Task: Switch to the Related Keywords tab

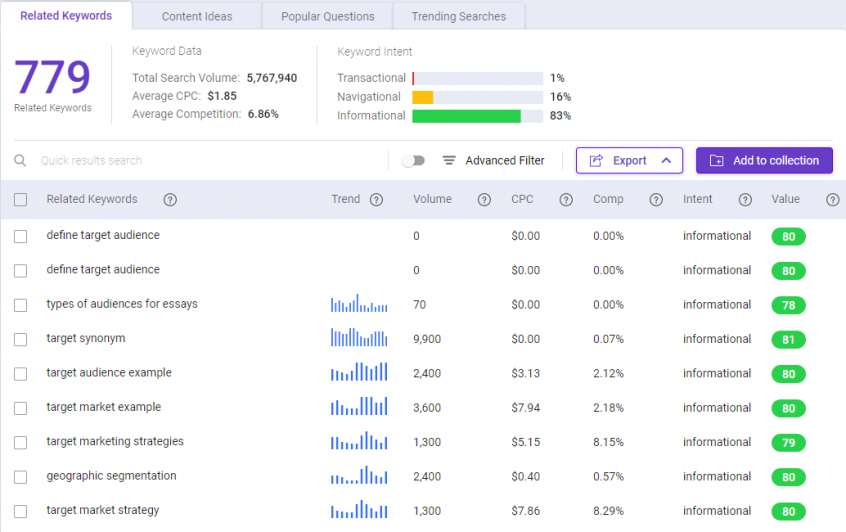Action: [66, 16]
